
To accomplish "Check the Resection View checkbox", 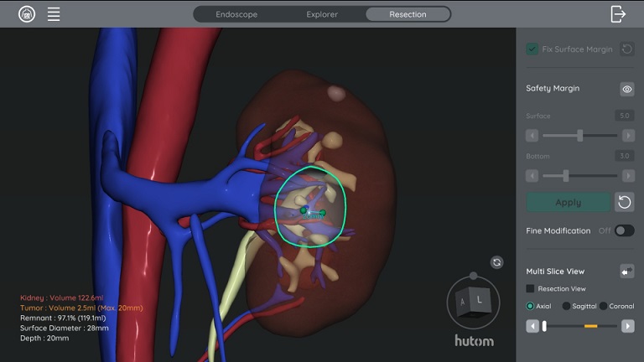I will [x=531, y=289].
